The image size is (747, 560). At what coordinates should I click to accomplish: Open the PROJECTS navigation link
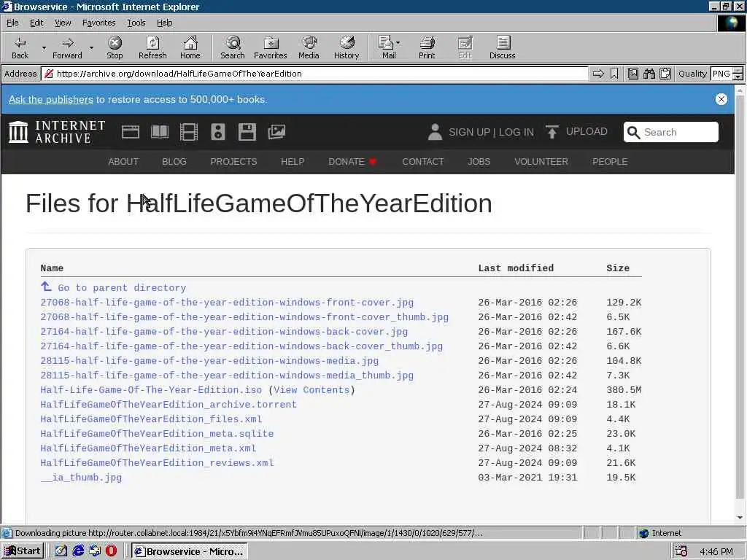233,161
